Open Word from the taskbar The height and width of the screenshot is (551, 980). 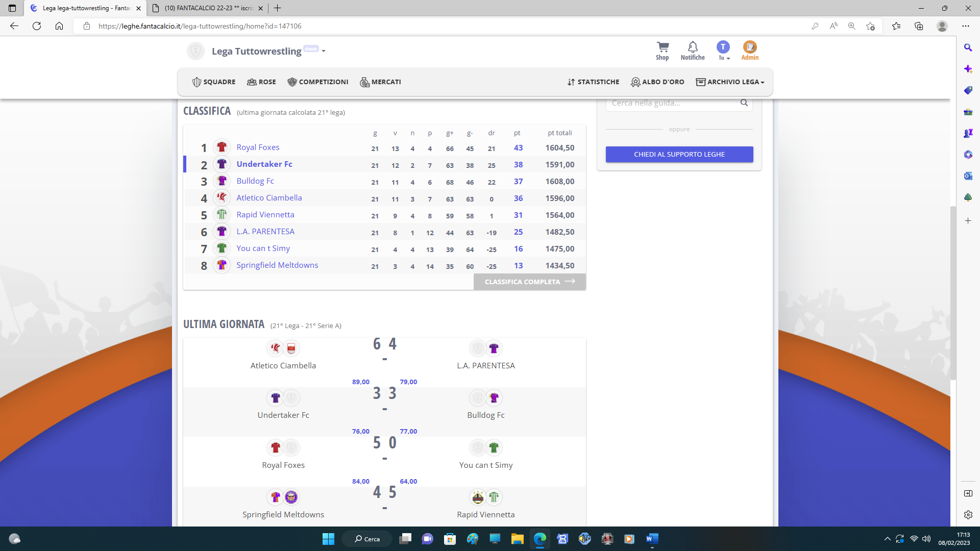coord(652,539)
